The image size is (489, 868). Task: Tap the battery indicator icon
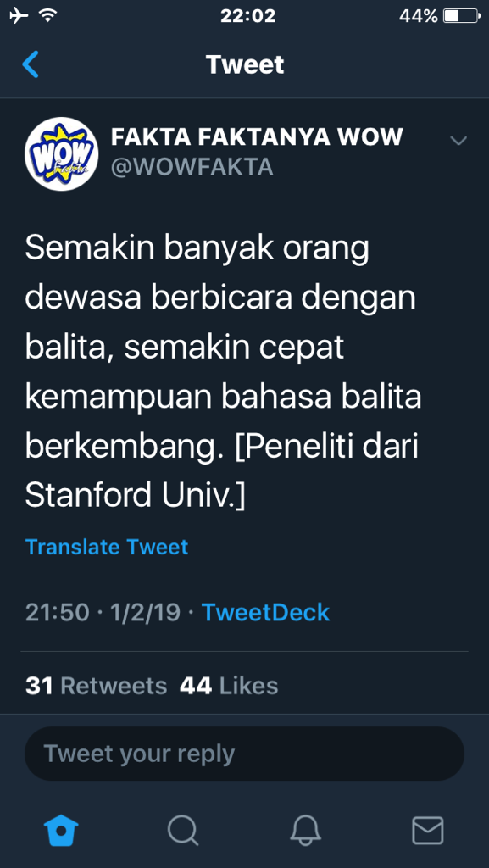[462, 16]
